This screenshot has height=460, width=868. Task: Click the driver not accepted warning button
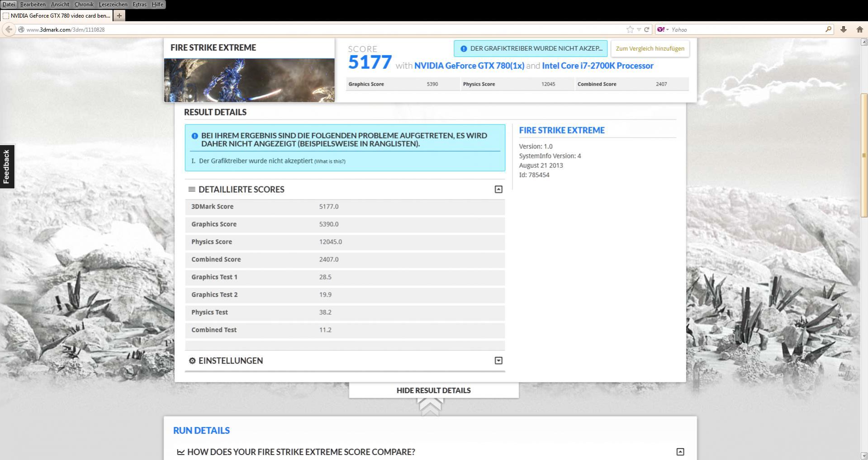[531, 49]
